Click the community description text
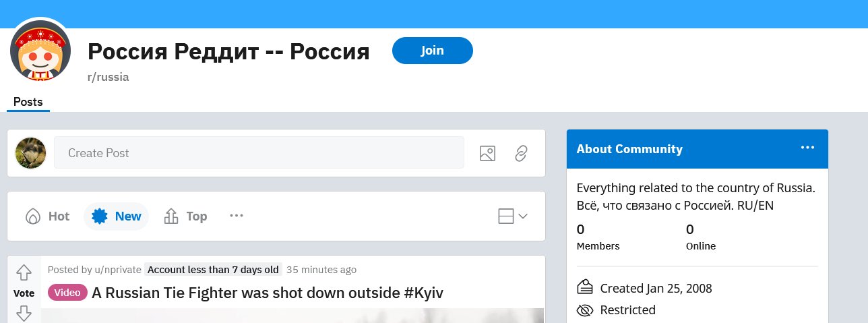The width and height of the screenshot is (868, 323). pyautogui.click(x=696, y=197)
